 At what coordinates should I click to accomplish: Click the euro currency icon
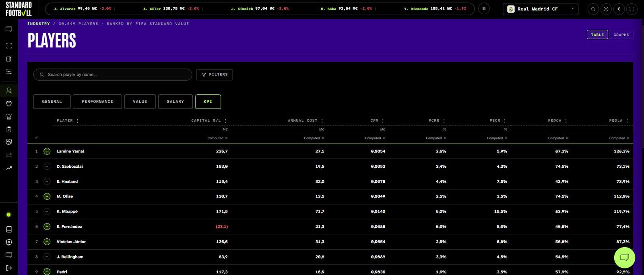tap(619, 9)
